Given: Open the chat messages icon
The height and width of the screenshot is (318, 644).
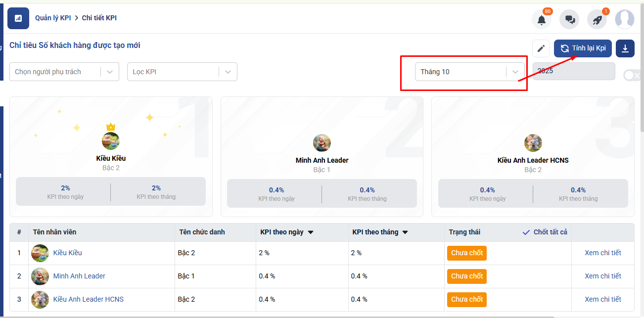Looking at the screenshot, I should pos(569,20).
